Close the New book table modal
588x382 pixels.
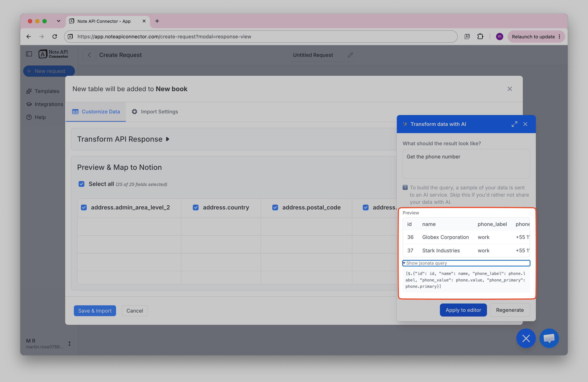(510, 89)
